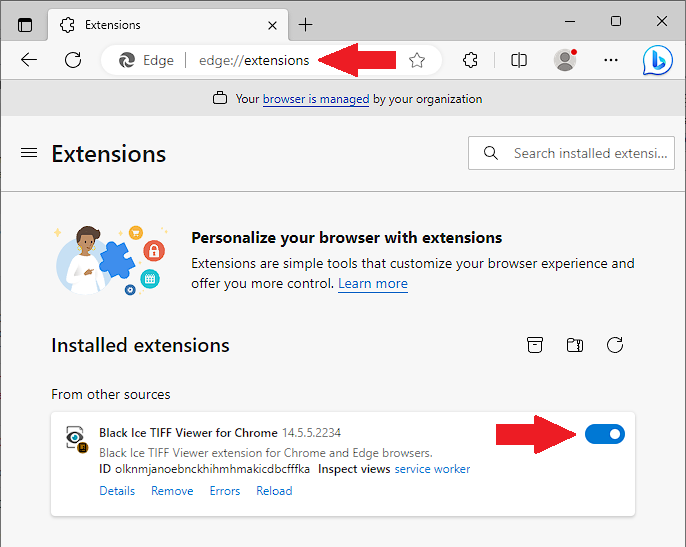Open the user profile avatar

[x=565, y=60]
